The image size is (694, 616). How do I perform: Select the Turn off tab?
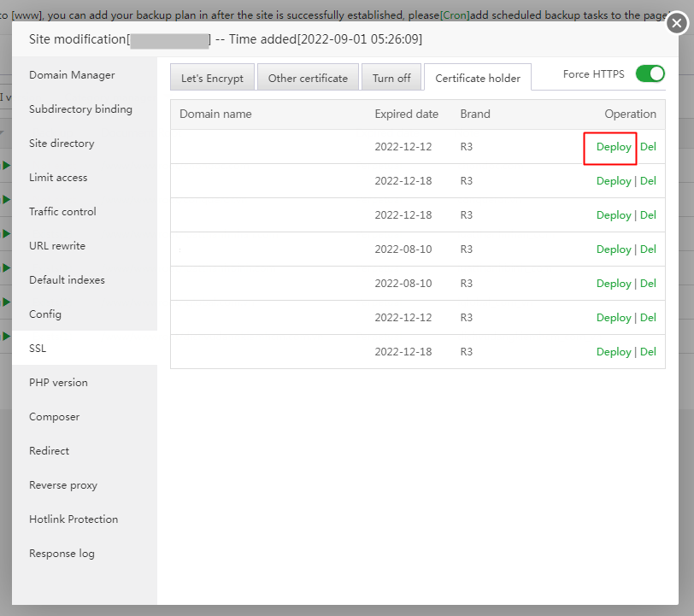(391, 78)
